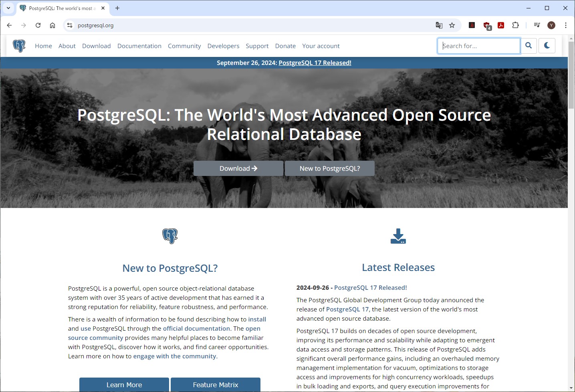Click the hero Download button
This screenshot has height=392, width=575.
238,168
